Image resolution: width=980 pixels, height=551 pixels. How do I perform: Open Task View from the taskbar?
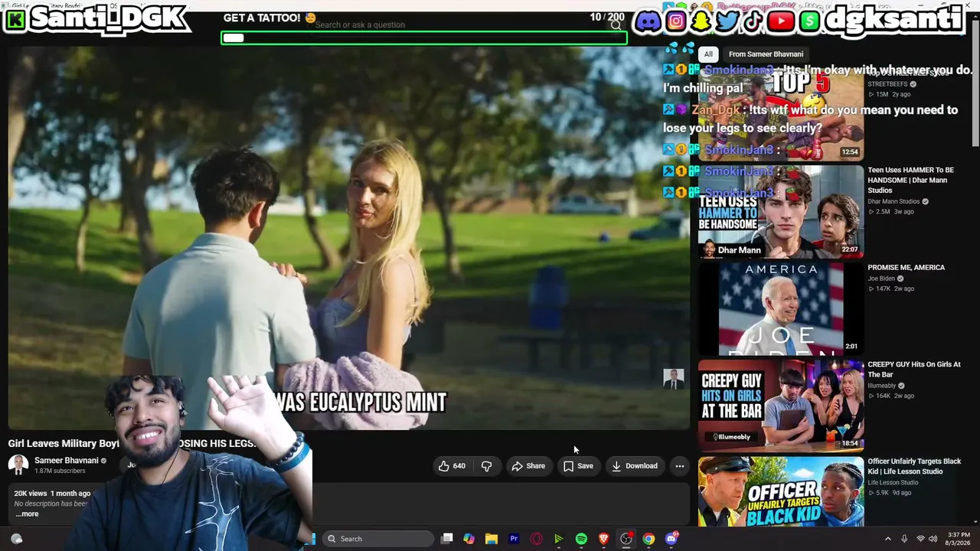447,539
